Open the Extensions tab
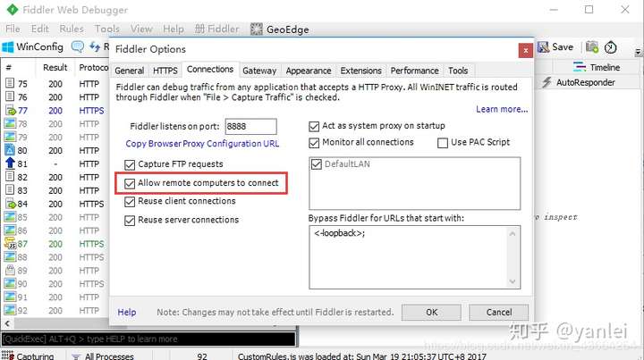 point(361,71)
